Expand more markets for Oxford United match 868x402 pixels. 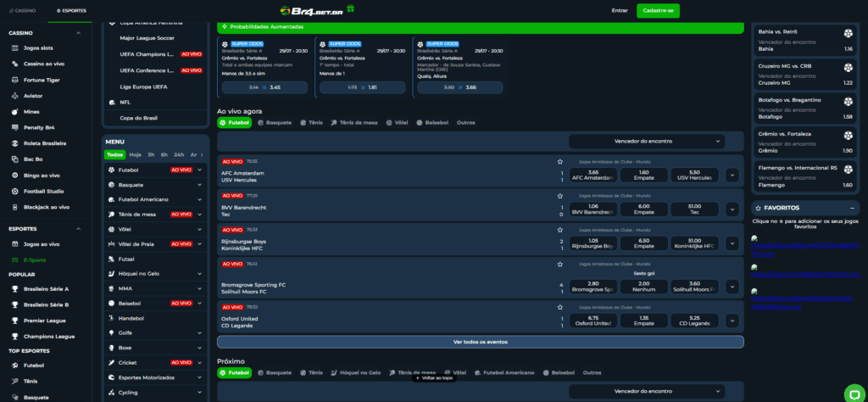[x=732, y=321]
